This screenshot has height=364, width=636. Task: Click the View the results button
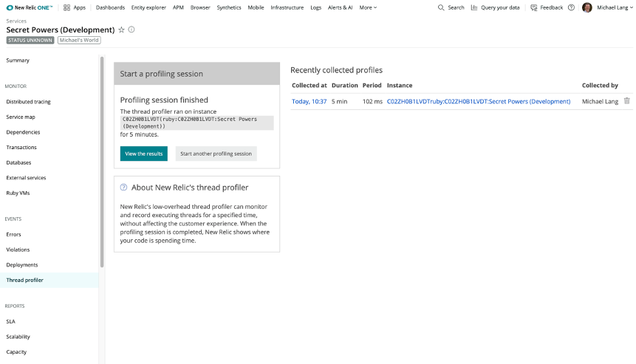[x=143, y=154]
